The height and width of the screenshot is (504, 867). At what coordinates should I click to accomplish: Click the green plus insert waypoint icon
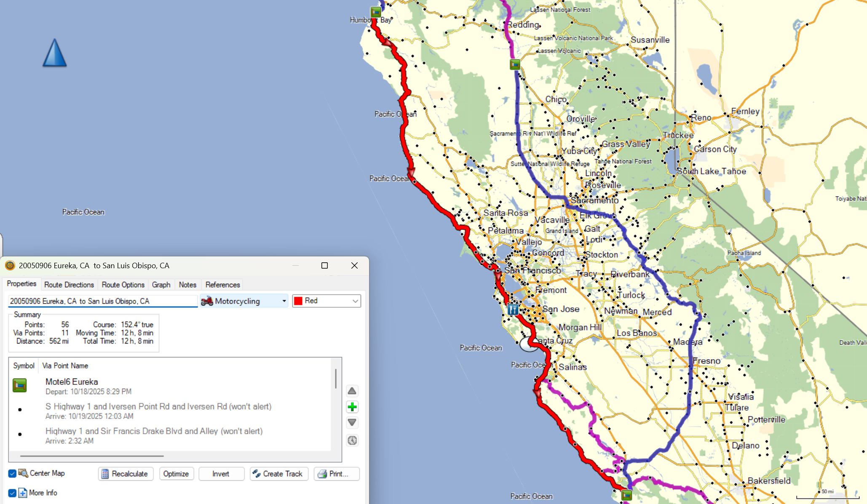click(352, 407)
